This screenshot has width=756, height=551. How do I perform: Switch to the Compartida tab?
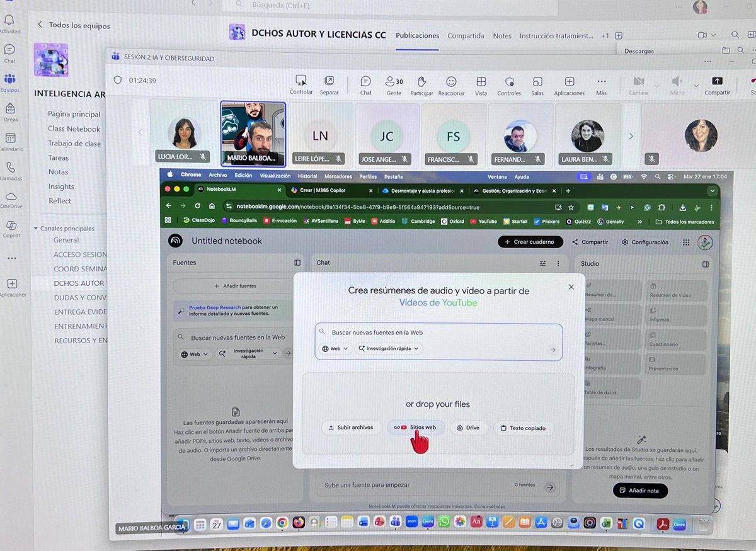[x=466, y=36]
